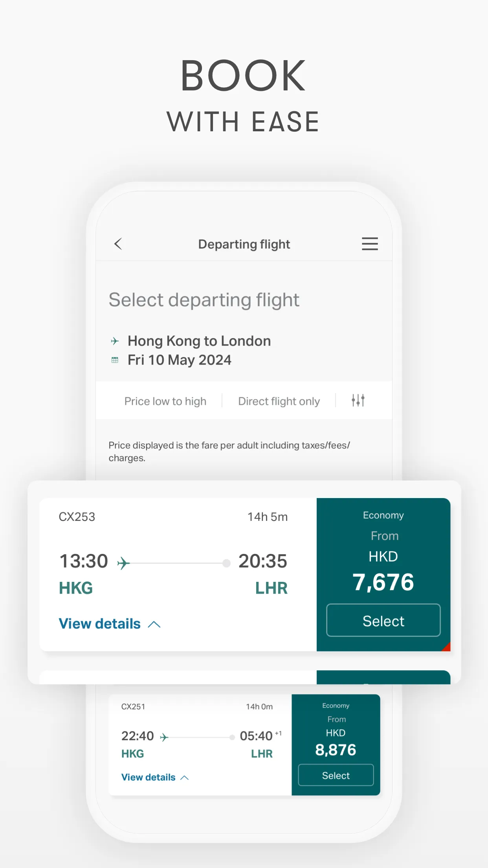
Task: Select the HKD 8,876 Economy fare
Action: click(335, 775)
